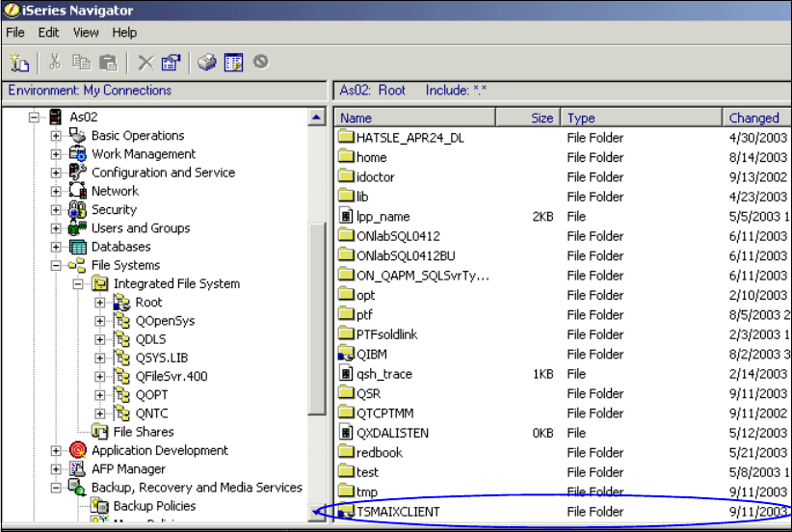Click the Network tree icon
The image size is (792, 532).
pos(77,191)
